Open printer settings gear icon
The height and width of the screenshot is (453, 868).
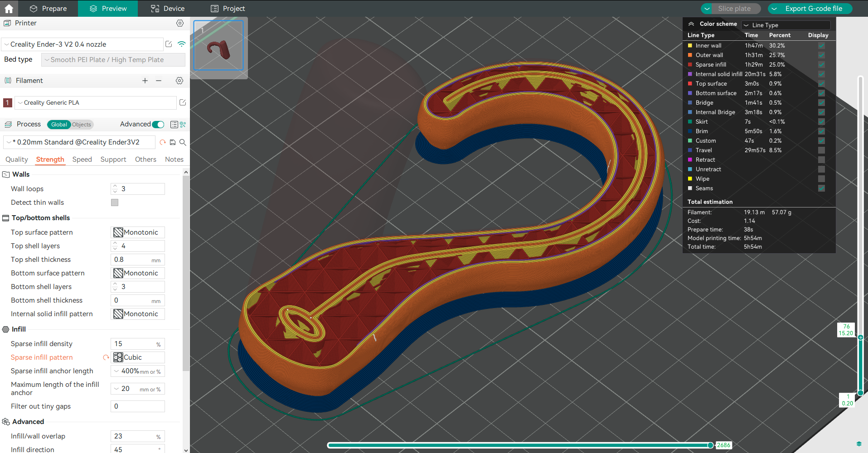tap(180, 23)
